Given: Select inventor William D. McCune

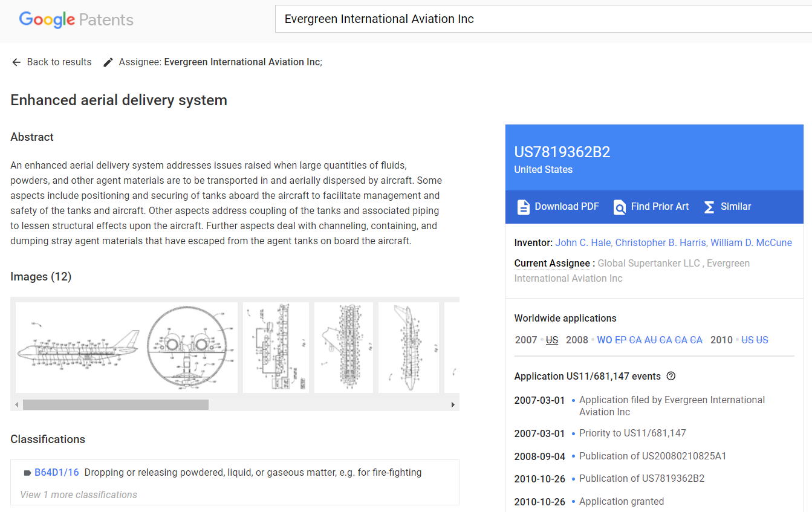Looking at the screenshot, I should [x=751, y=242].
